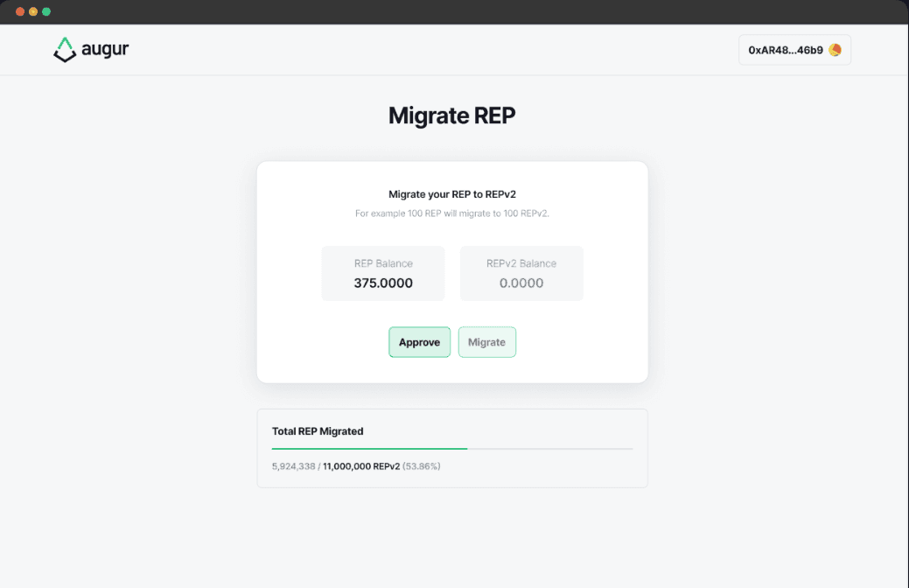Click the Migrate REP page heading
This screenshot has width=909, height=588.
tap(451, 115)
